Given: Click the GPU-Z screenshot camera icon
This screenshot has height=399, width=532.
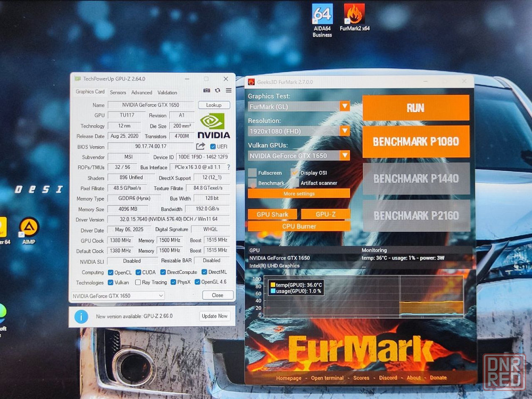Looking at the screenshot, I should click(206, 90).
